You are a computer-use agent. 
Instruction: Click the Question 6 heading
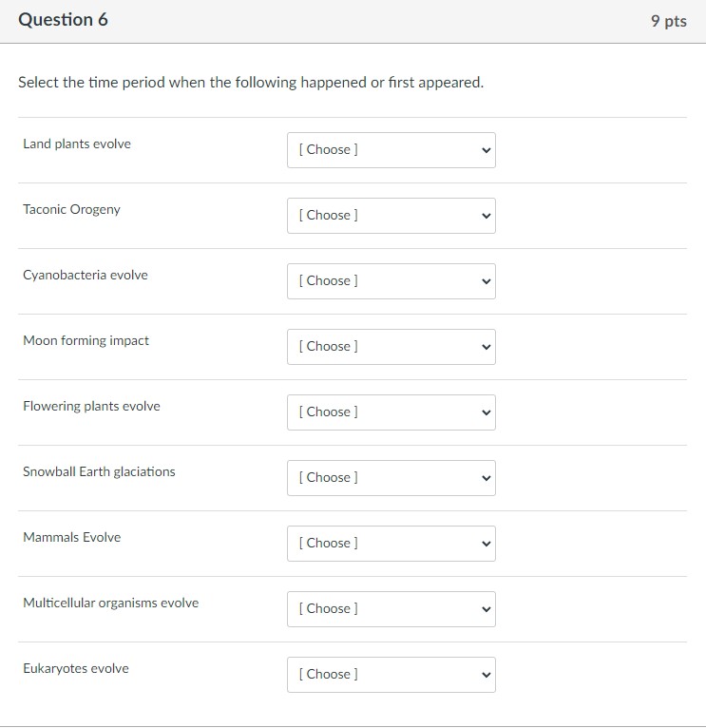[64, 20]
